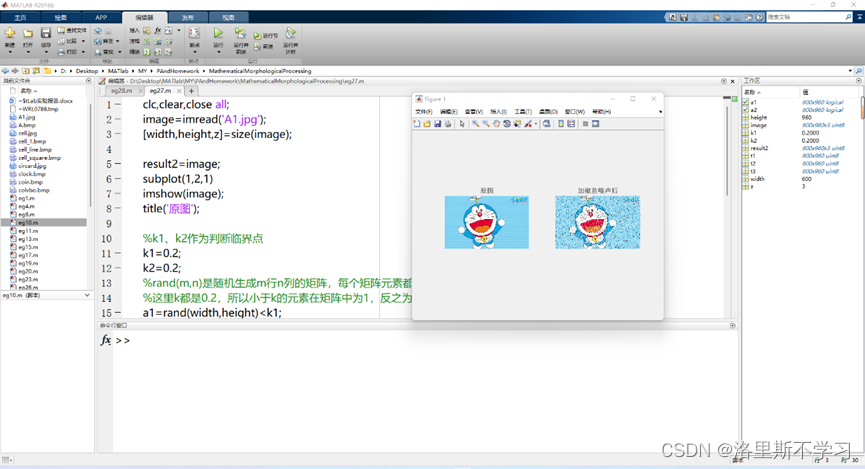Open the Help menu in Figure 1
The image size is (865, 469).
click(601, 111)
